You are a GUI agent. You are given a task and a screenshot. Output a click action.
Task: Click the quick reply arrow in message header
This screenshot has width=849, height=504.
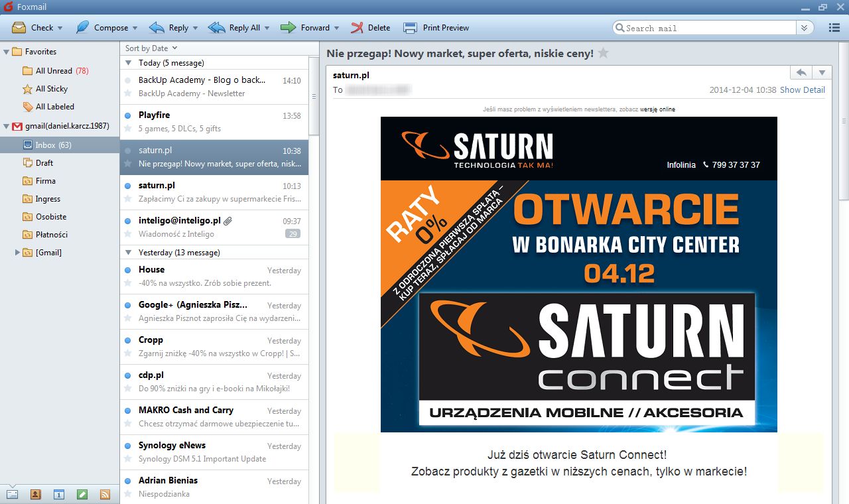(801, 72)
